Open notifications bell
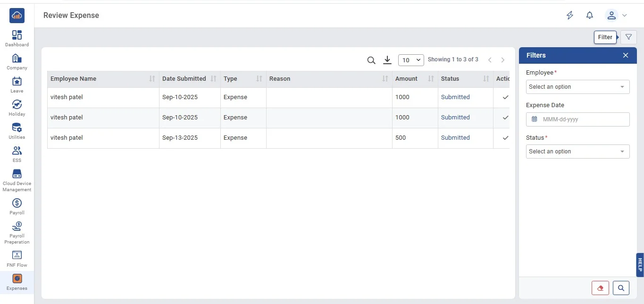 [x=589, y=16]
